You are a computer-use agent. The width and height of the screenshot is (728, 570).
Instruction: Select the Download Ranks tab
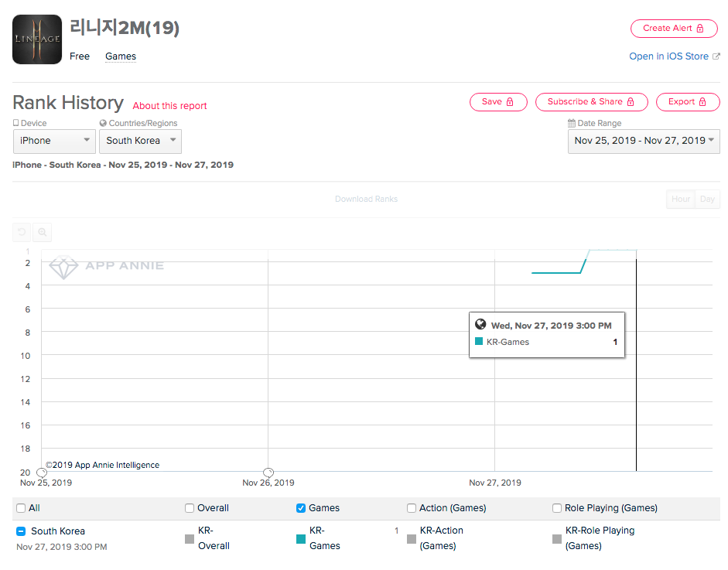pyautogui.click(x=367, y=199)
